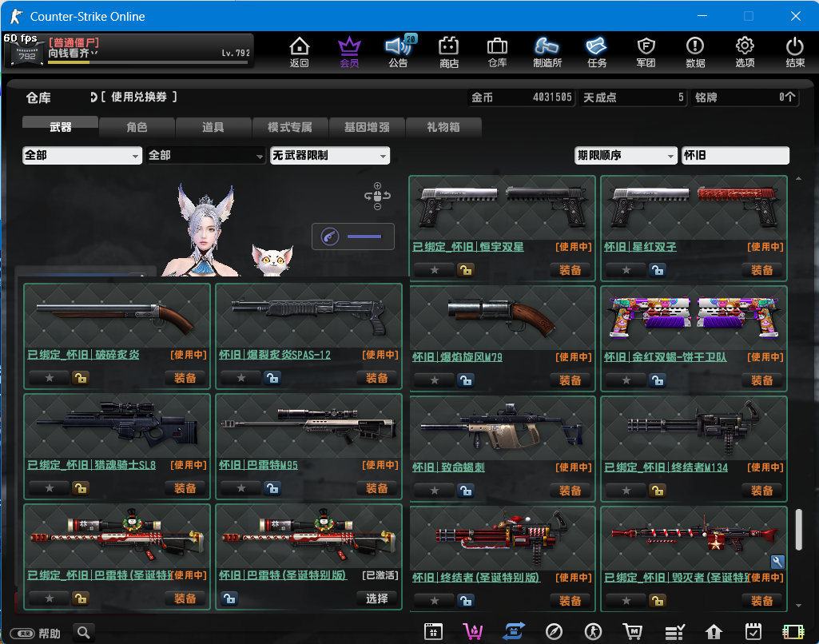Open the 无武器限制 dropdown
Image resolution: width=819 pixels, height=644 pixels.
pos(329,155)
